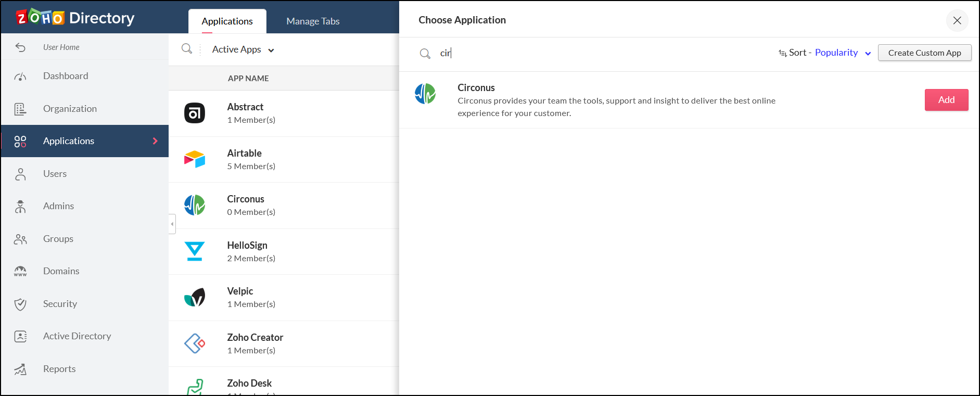Close the Choose Application panel
980x396 pixels.
point(957,20)
